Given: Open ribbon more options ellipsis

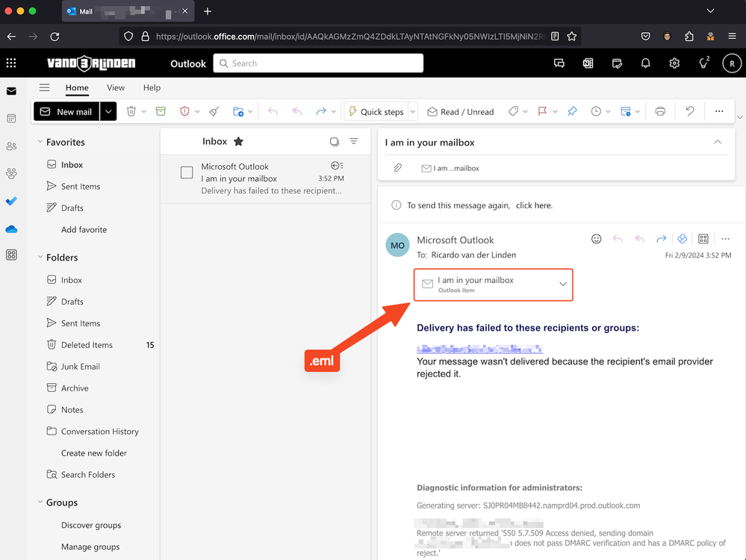Looking at the screenshot, I should 719,111.
